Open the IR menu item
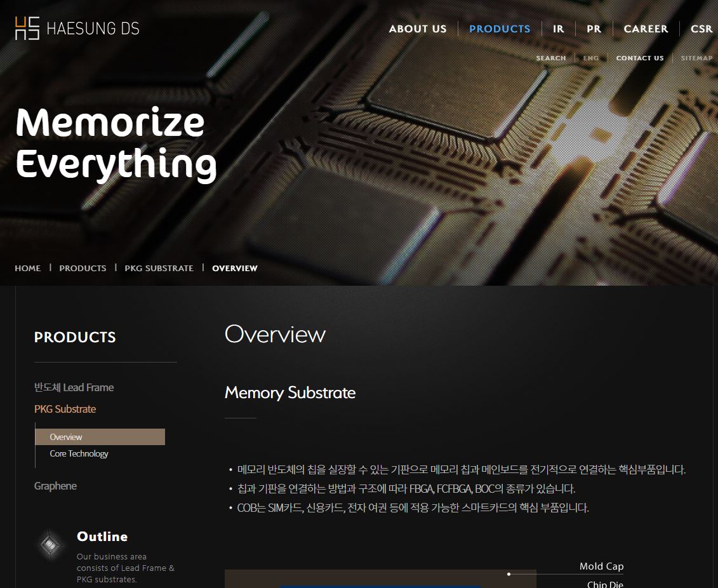The image size is (718, 588). click(558, 29)
